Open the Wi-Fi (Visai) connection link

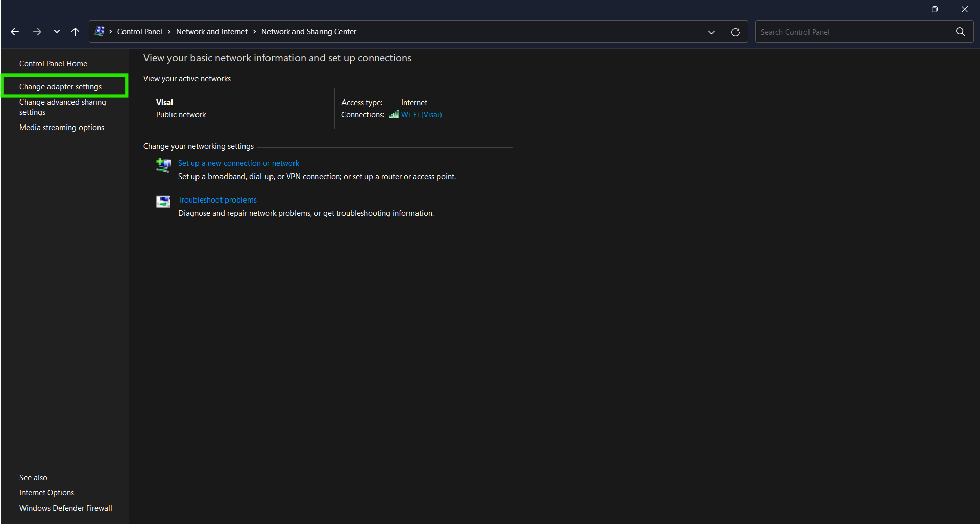421,115
